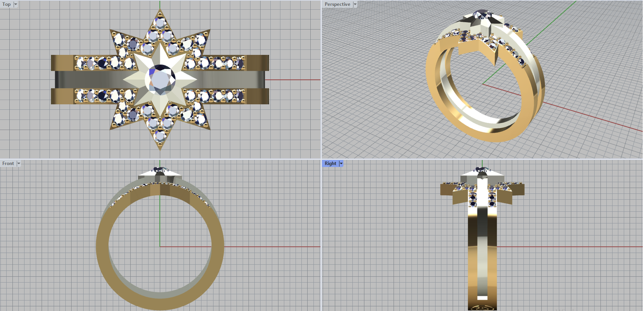This screenshot has height=311, width=644.
Task: Click the Front viewport title label
Action: point(8,164)
